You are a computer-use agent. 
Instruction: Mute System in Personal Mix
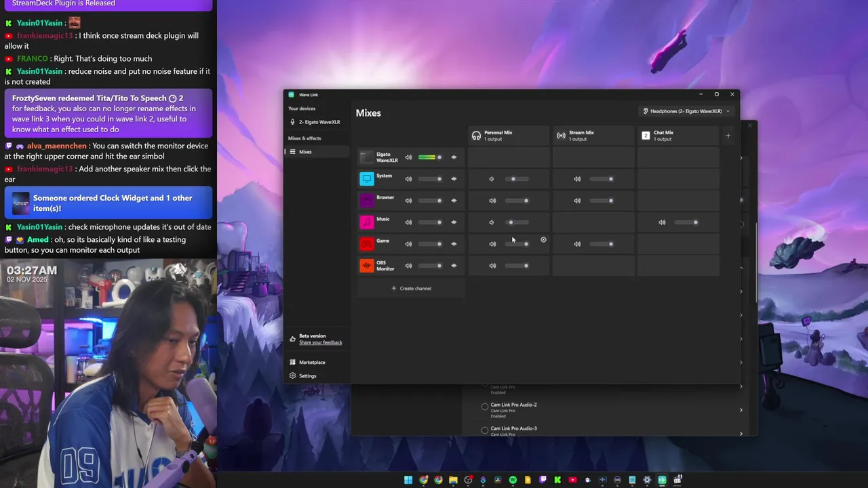[x=492, y=179]
